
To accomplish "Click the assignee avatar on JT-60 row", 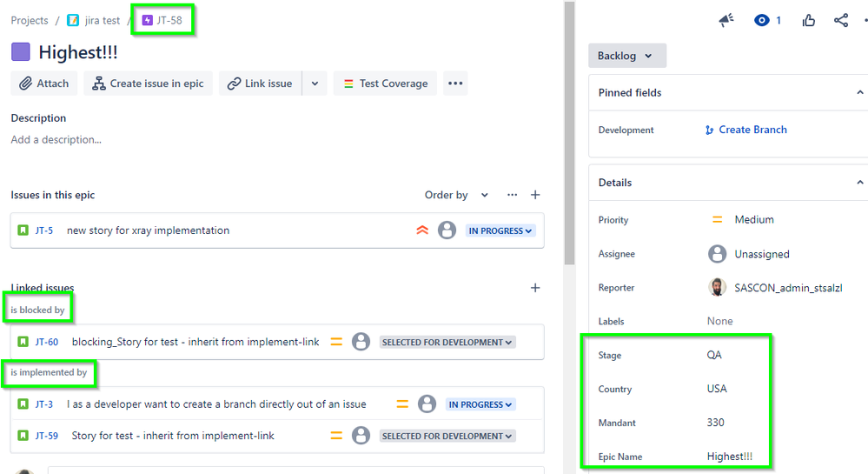I will pyautogui.click(x=361, y=342).
